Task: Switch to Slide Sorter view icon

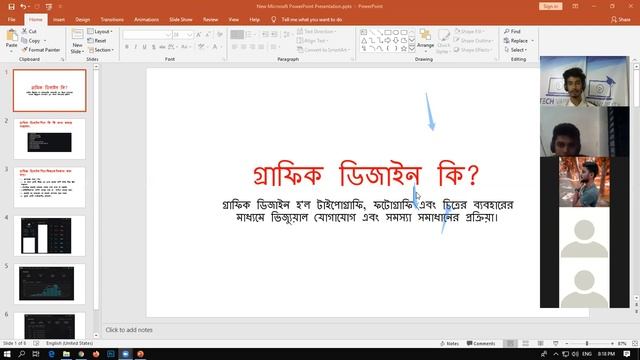Action: click(x=526, y=344)
